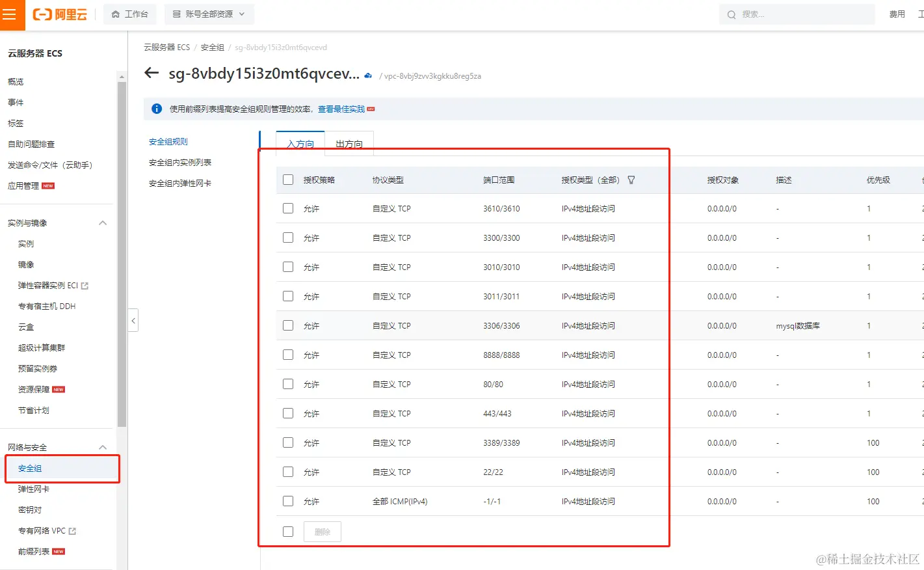Check the rule row for port 3389/3389
Screen dimensions: 924x570
click(x=288, y=442)
